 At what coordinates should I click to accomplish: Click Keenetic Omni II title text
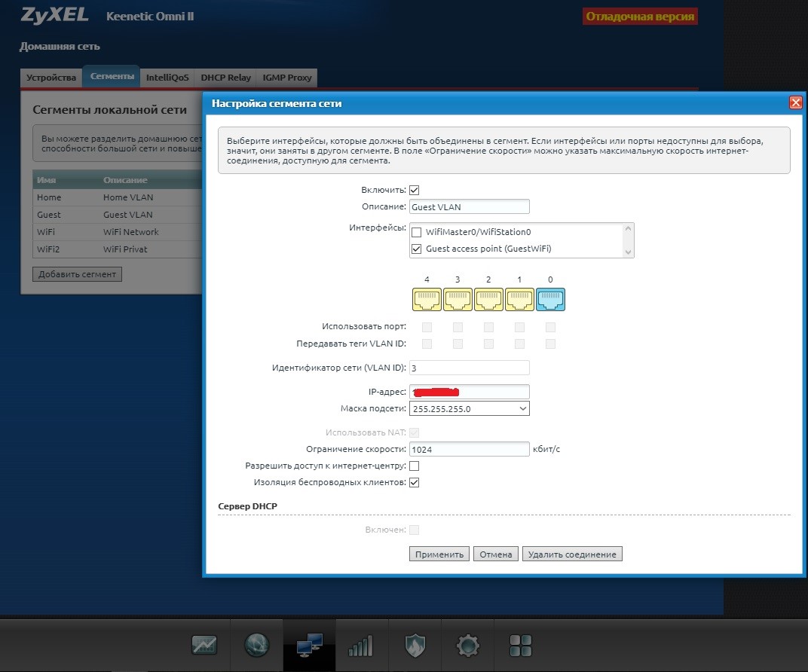tap(150, 17)
